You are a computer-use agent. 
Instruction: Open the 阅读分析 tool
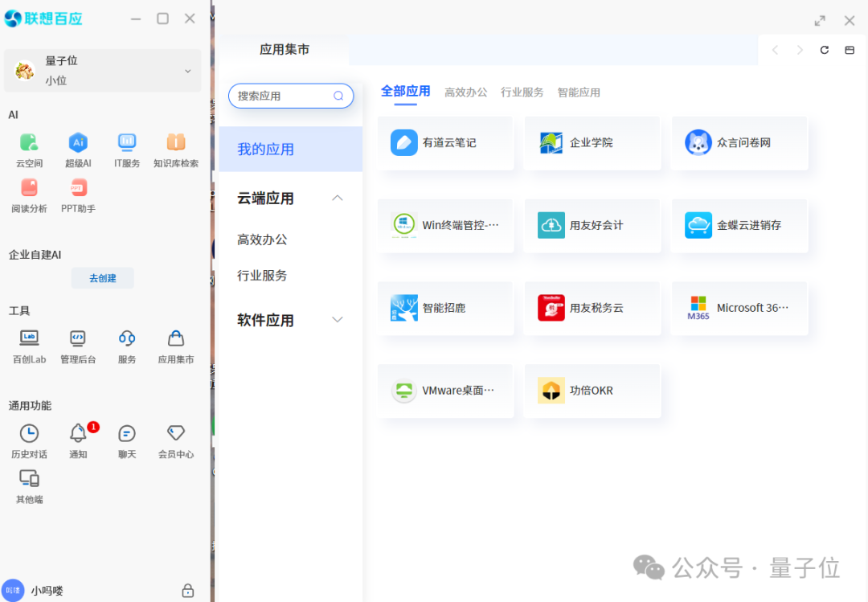coord(29,195)
